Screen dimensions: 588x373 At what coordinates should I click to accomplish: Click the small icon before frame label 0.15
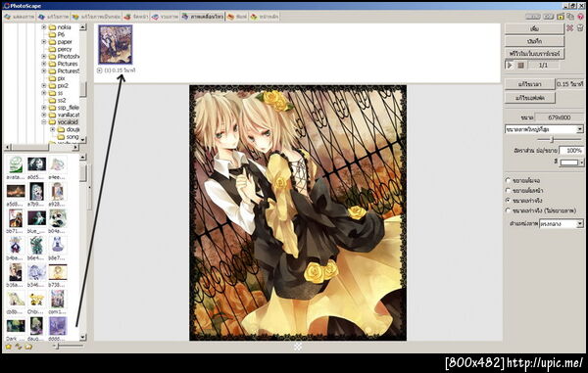tap(99, 70)
